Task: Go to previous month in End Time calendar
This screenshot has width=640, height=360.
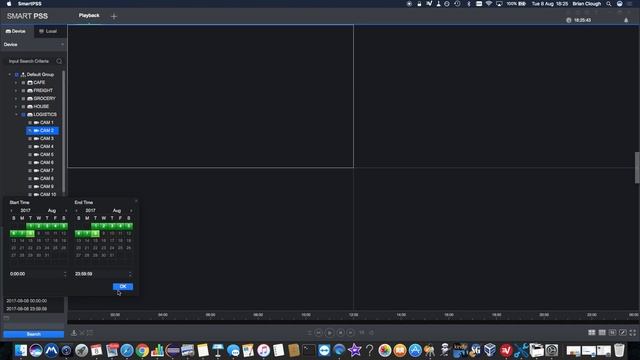Action: (x=76, y=211)
